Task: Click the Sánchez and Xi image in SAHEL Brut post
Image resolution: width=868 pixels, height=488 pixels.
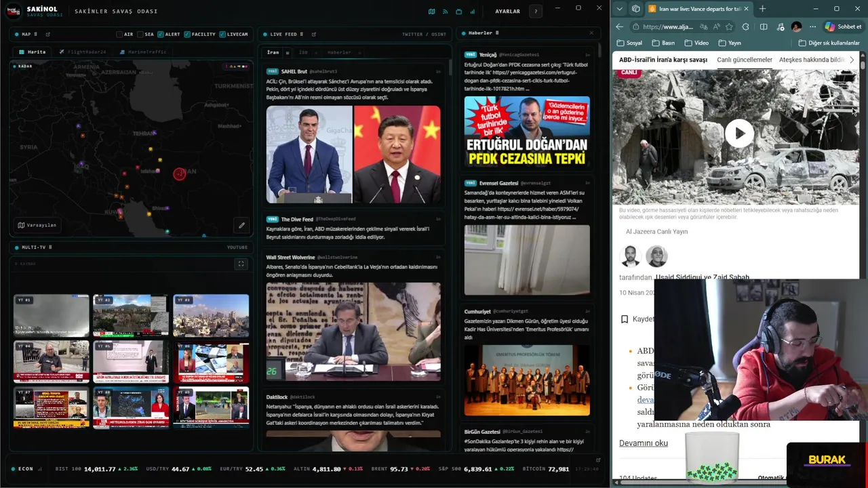Action: [353, 154]
